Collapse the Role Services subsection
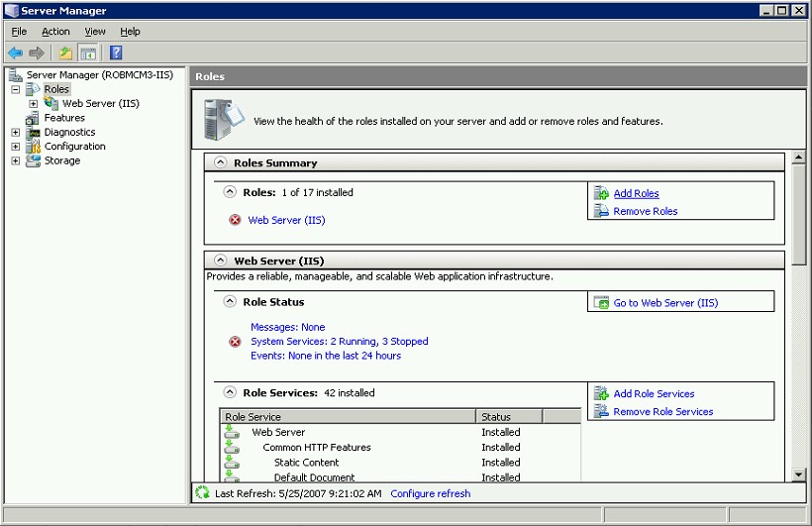The width and height of the screenshot is (812, 526). [x=230, y=392]
